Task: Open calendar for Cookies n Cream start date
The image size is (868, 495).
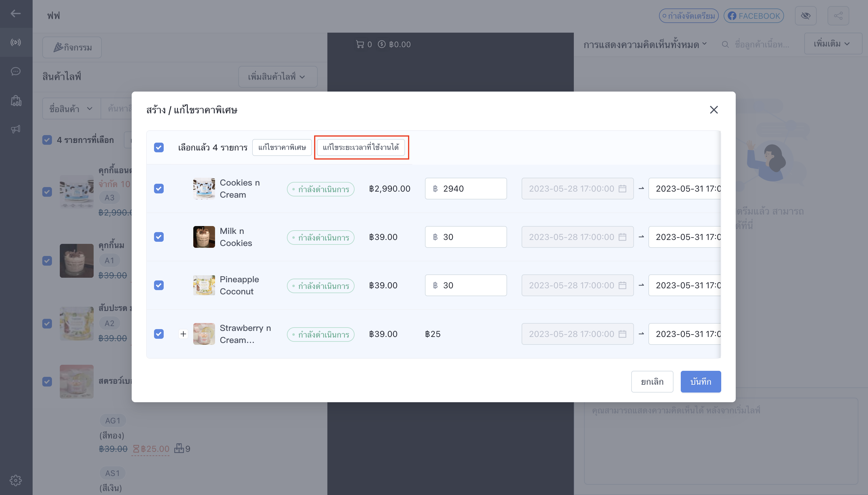Action: tap(622, 189)
